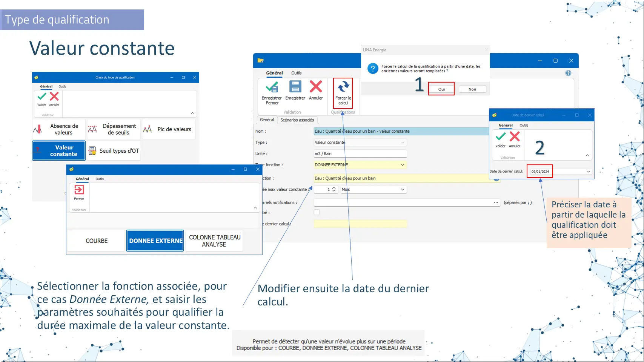Click the stepper arrows on the duration value
The height and width of the screenshot is (362, 644).
pyautogui.click(x=334, y=189)
